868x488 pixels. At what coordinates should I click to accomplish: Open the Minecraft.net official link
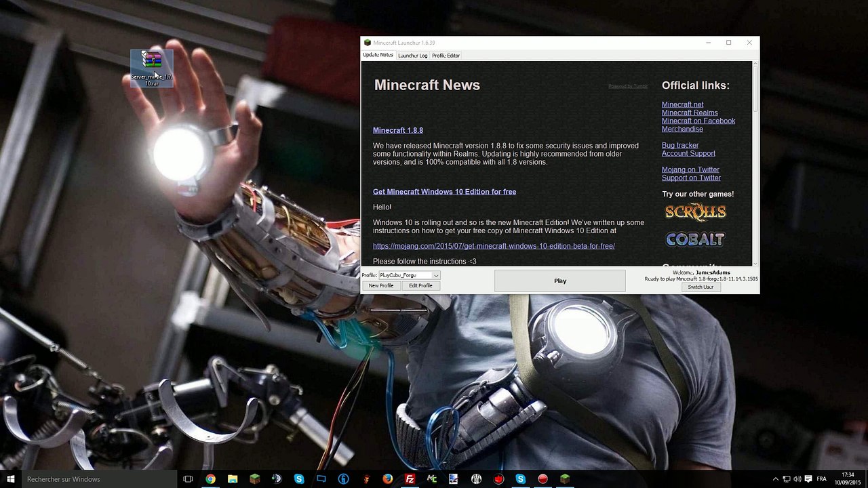pyautogui.click(x=682, y=104)
